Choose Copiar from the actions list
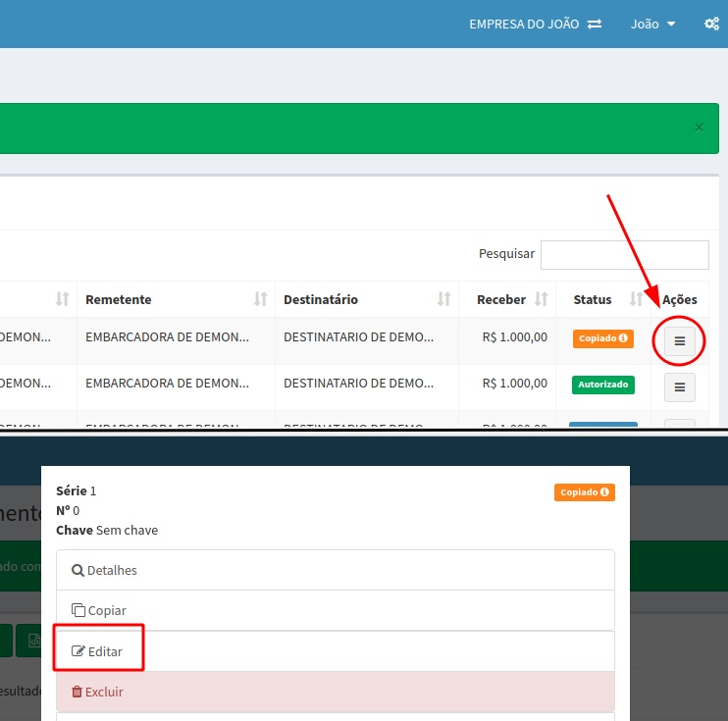Image resolution: width=728 pixels, height=721 pixels. pyautogui.click(x=99, y=610)
